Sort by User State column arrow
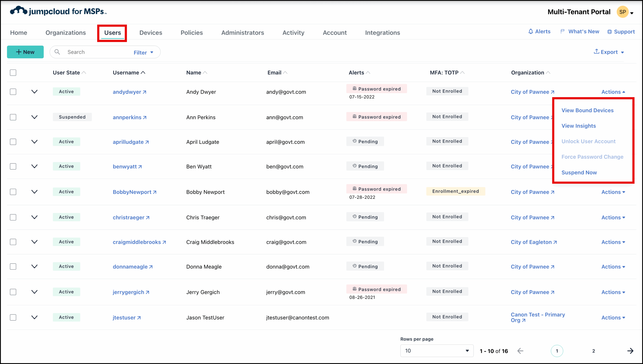The image size is (643, 364). point(84,73)
